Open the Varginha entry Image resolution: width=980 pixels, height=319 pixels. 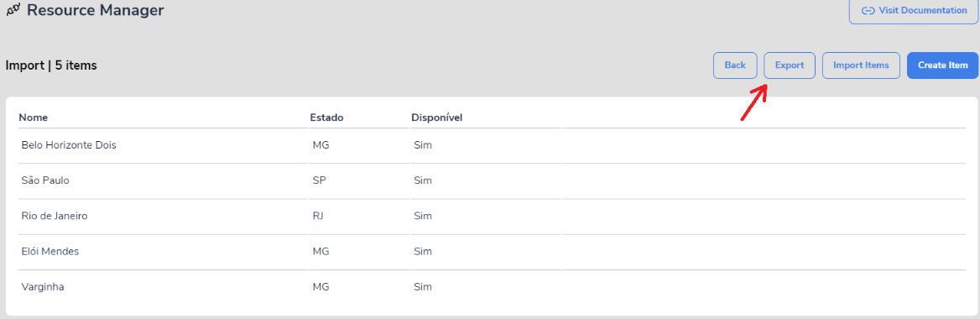pyautogui.click(x=492, y=288)
